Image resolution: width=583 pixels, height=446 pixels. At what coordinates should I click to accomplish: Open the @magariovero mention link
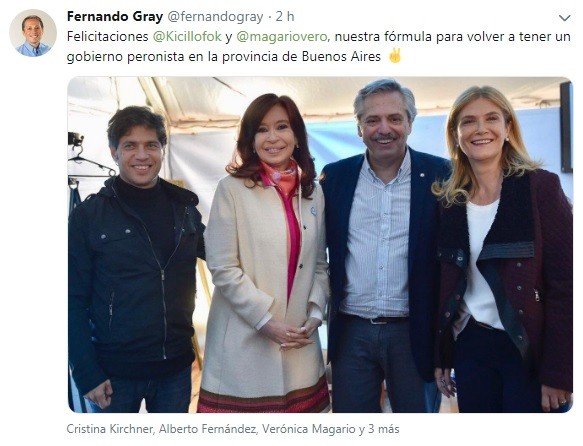tap(281, 36)
